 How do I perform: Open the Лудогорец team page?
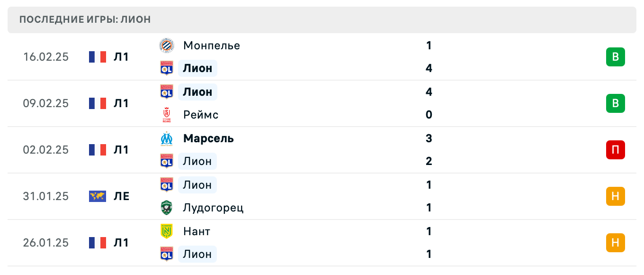pos(213,208)
